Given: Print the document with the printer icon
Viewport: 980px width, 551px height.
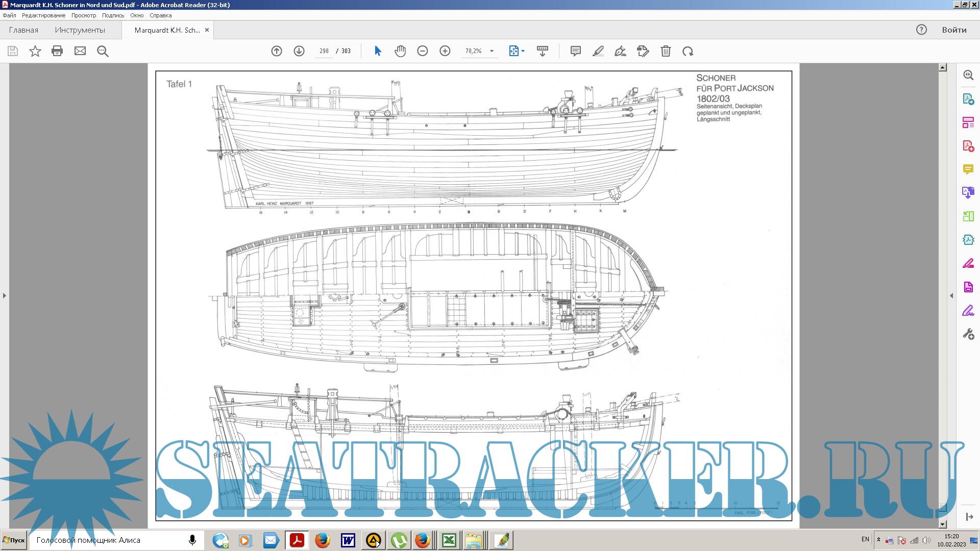Looking at the screenshot, I should (x=57, y=51).
